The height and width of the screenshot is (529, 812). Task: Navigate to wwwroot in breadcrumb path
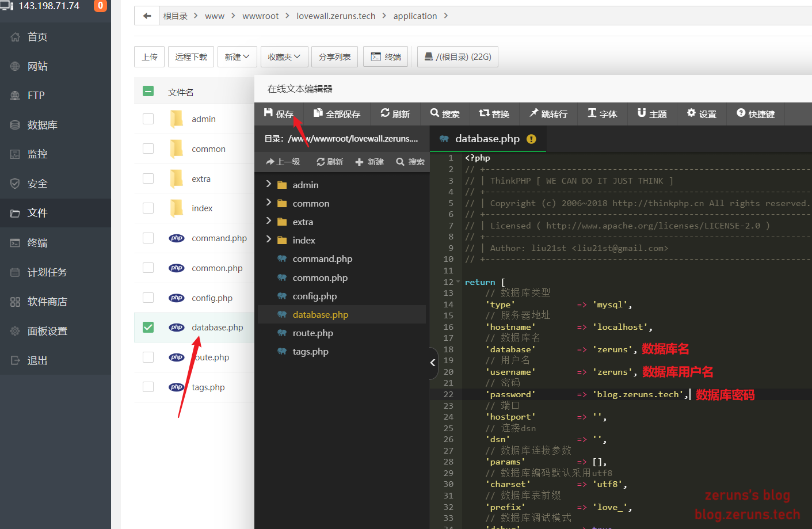coord(260,16)
